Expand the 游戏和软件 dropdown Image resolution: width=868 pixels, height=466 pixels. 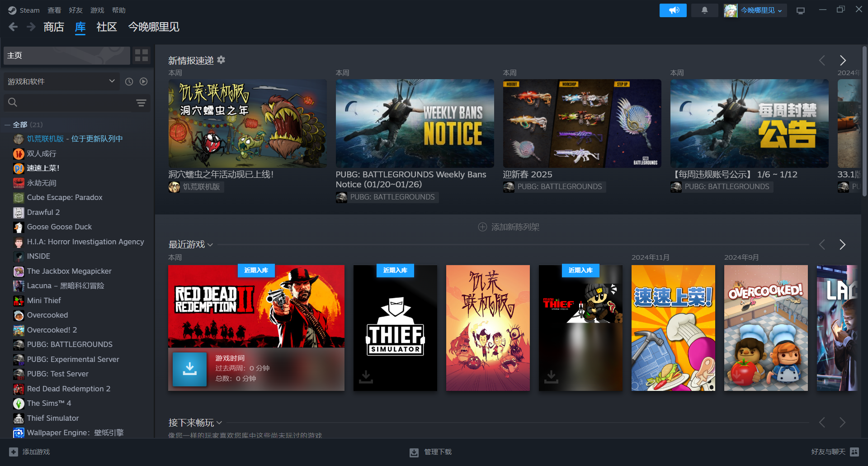[61, 81]
